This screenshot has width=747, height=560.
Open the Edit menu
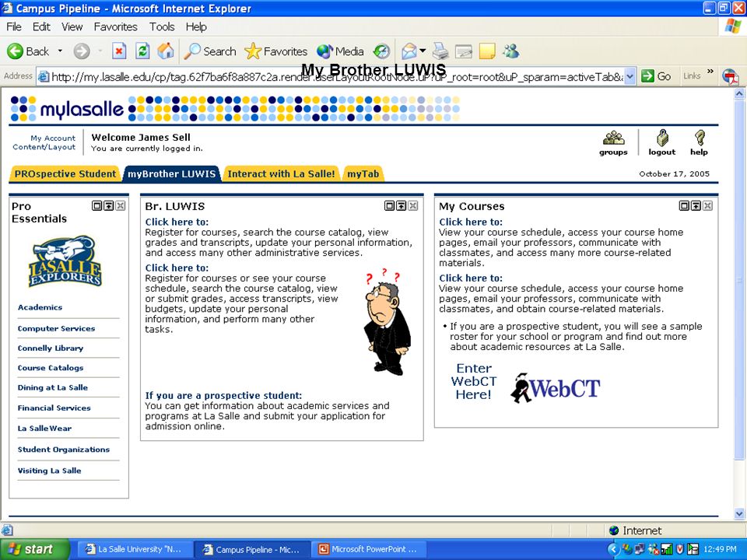point(41,26)
